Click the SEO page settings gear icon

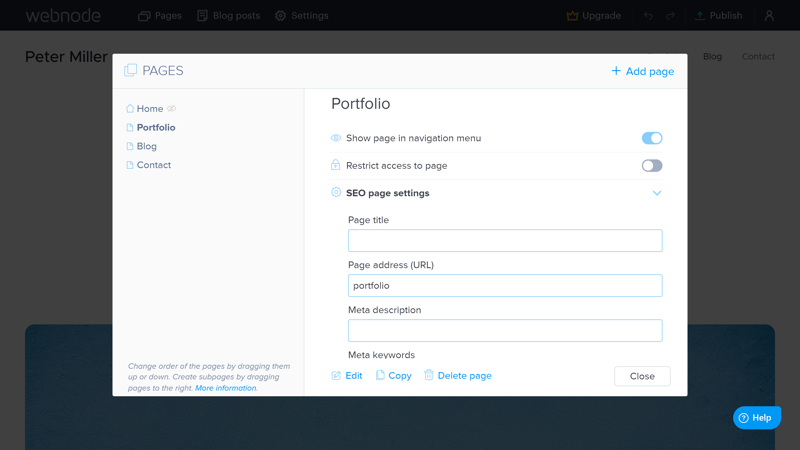click(336, 192)
